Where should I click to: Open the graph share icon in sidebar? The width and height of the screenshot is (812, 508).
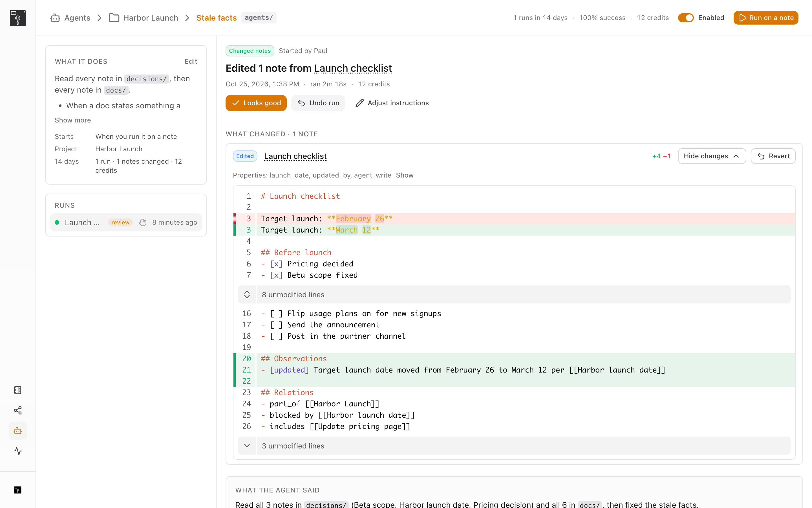coord(17,410)
